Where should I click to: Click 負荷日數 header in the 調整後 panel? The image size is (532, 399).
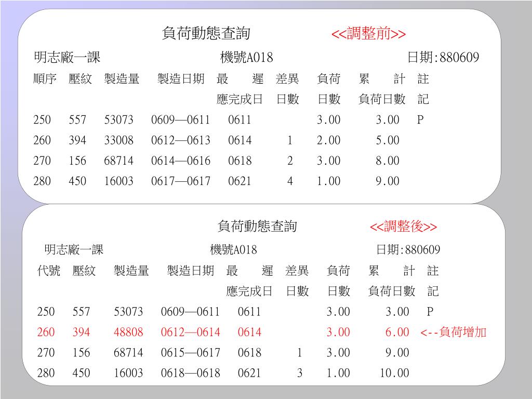pyautogui.click(x=392, y=291)
